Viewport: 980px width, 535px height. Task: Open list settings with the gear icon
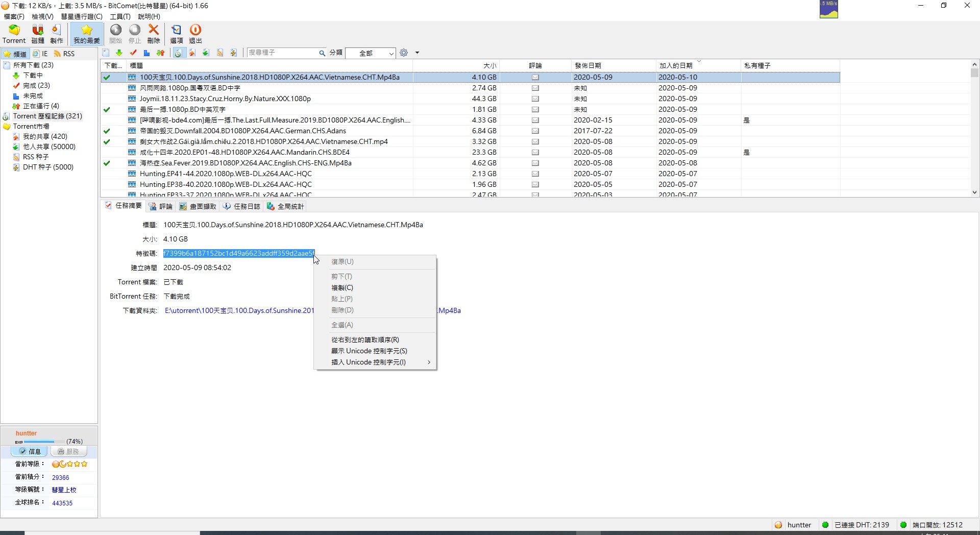click(404, 53)
